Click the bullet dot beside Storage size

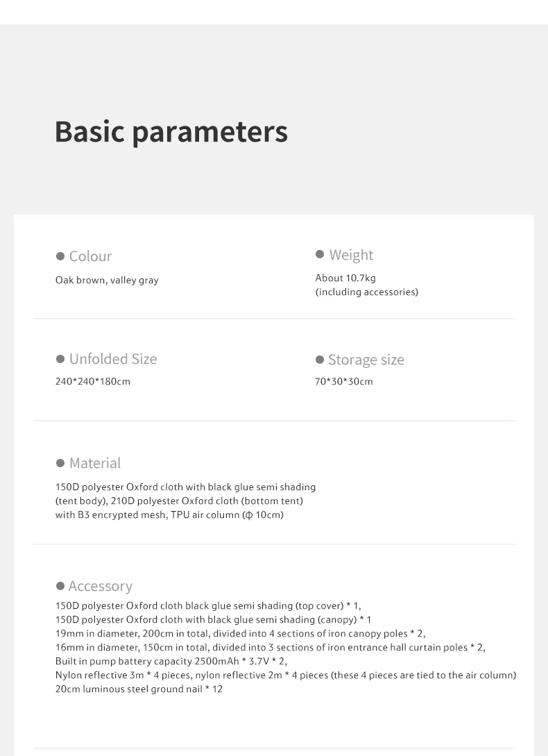pyautogui.click(x=320, y=360)
